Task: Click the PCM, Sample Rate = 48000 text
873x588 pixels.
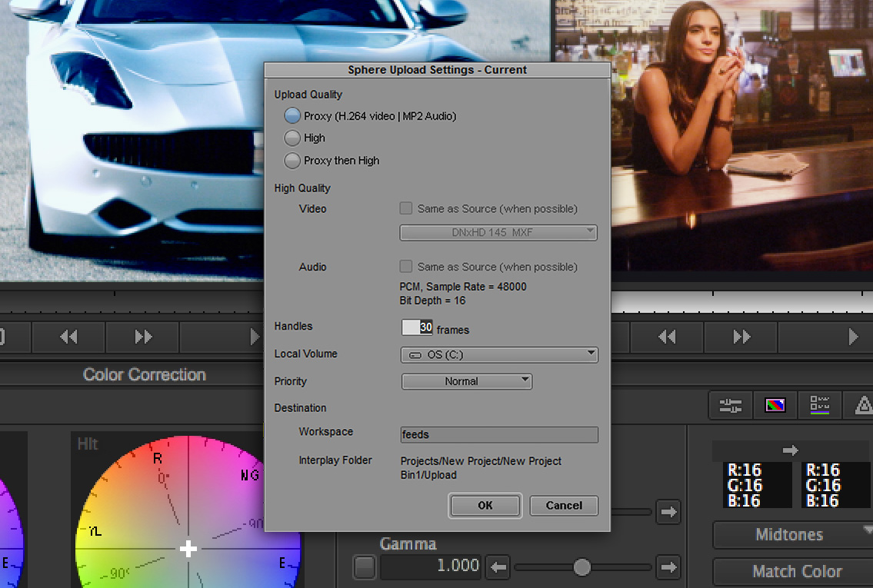Action: tap(463, 287)
